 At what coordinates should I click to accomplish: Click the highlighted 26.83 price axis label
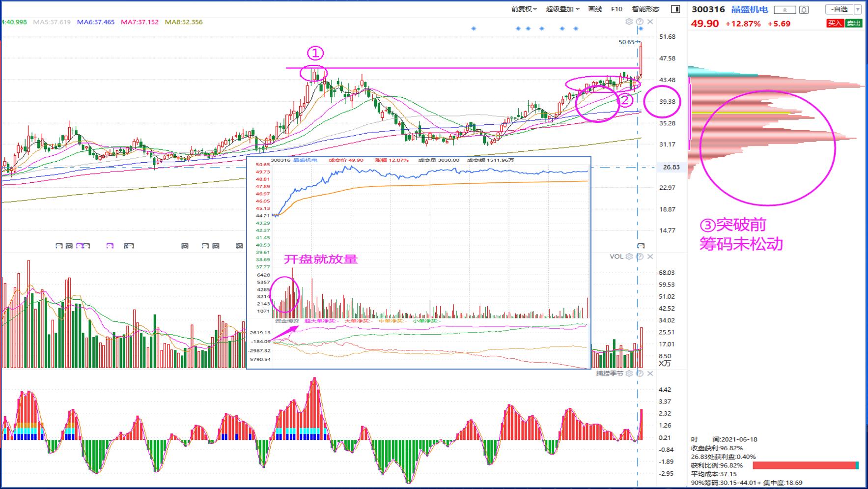pos(672,167)
